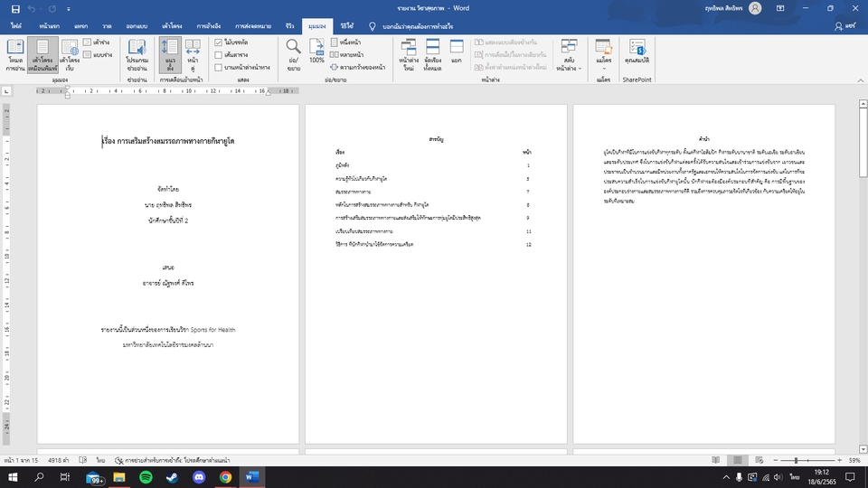Screen dimensions: 868x488
Task: Click the 4918 word count
Action: 58,460
